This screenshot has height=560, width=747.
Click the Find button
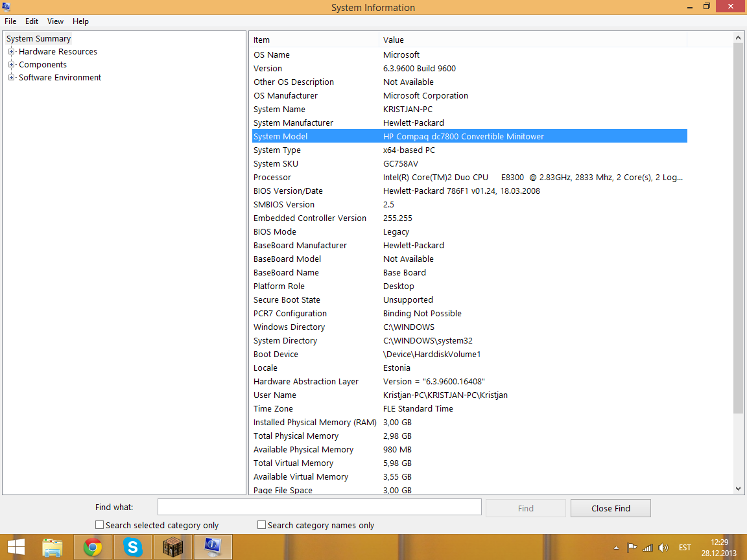525,508
